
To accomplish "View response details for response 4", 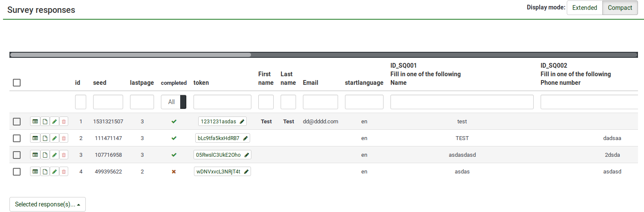I will [35, 172].
